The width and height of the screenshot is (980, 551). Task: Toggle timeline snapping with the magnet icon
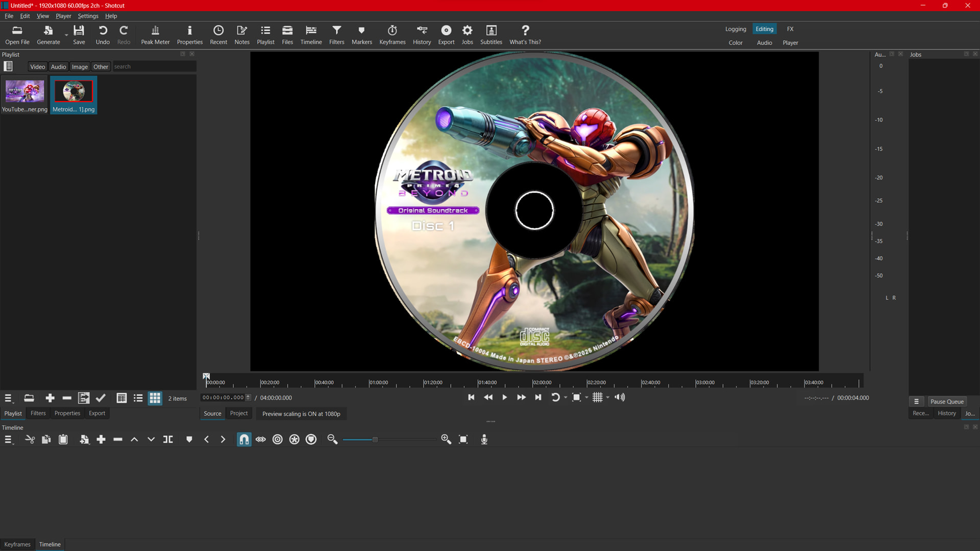[244, 439]
